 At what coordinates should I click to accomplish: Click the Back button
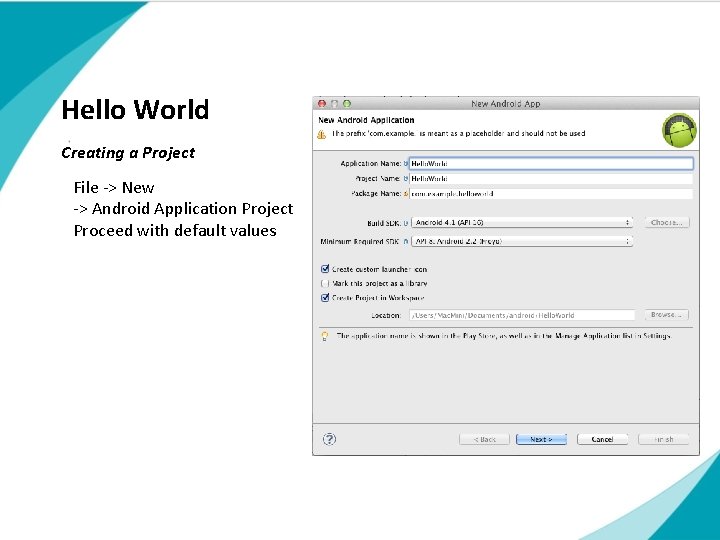tap(484, 439)
